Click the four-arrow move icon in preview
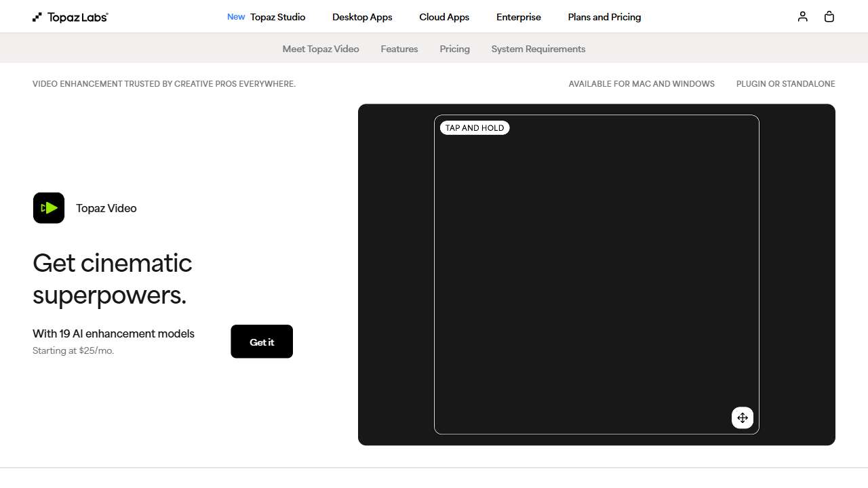The height and width of the screenshot is (488, 868). click(x=743, y=418)
